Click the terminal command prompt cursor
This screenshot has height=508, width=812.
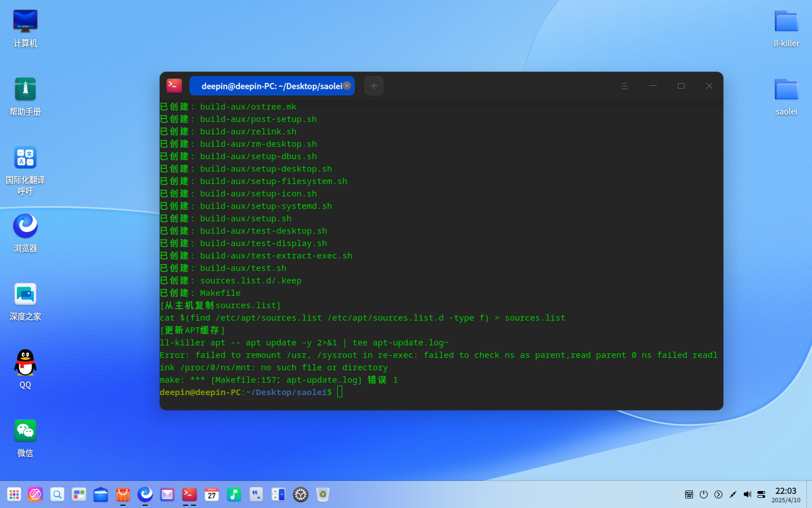[x=340, y=392]
